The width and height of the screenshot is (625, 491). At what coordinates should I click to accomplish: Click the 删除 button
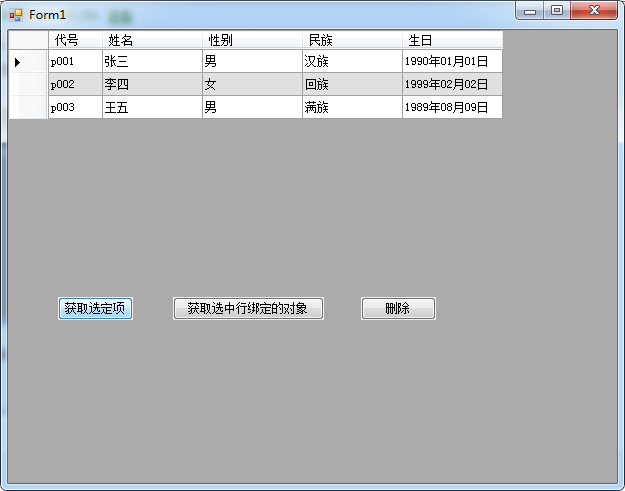pyautogui.click(x=398, y=308)
